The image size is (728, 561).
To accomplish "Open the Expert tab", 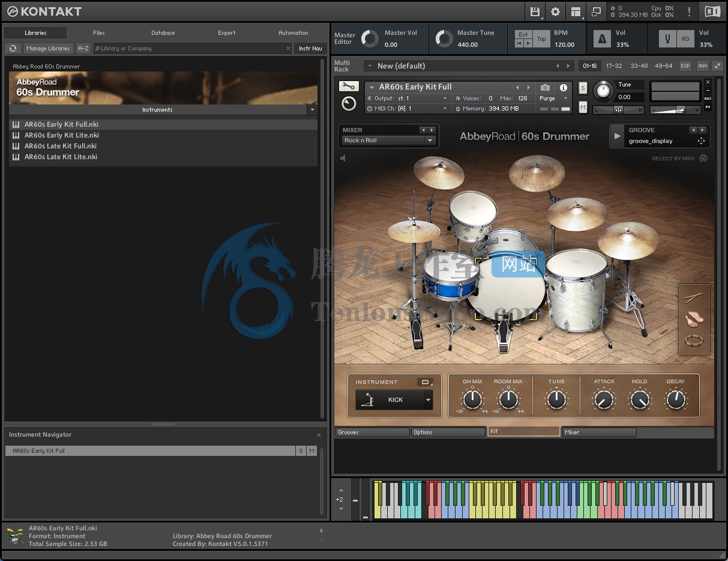I will pyautogui.click(x=227, y=33).
